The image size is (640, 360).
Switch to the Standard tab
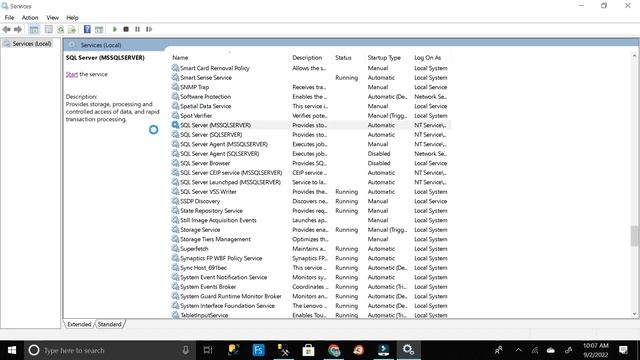109,324
